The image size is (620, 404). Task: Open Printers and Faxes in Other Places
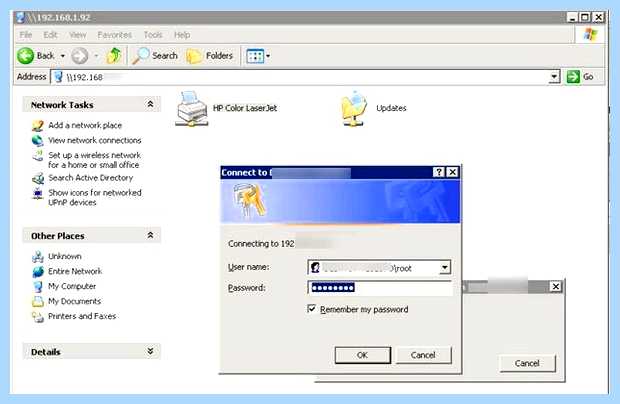pyautogui.click(x=82, y=316)
